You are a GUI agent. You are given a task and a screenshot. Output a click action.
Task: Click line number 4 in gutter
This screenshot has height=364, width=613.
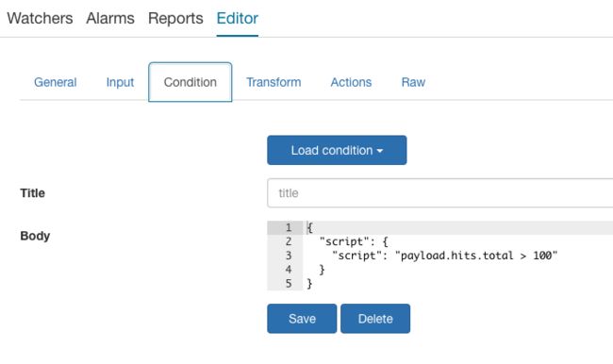coord(289,270)
